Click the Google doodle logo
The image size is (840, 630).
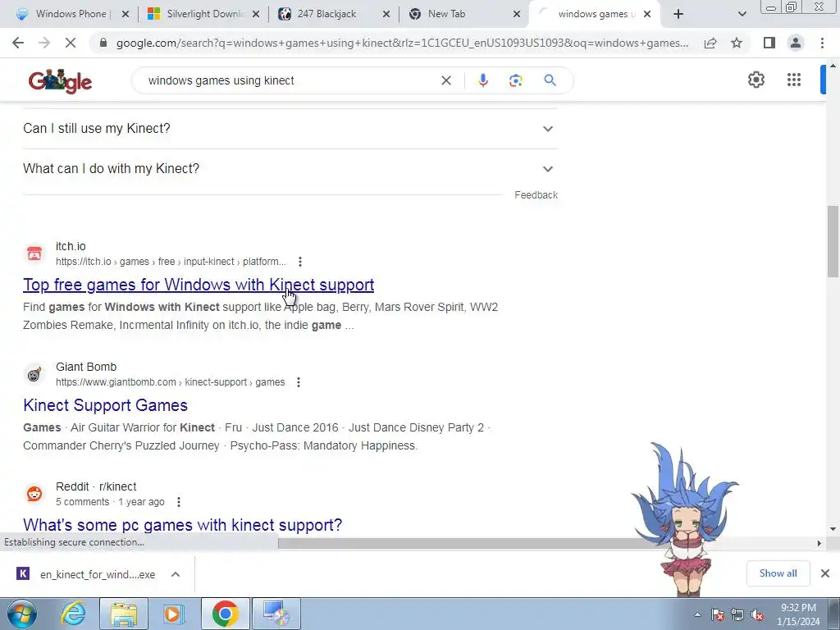point(60,81)
